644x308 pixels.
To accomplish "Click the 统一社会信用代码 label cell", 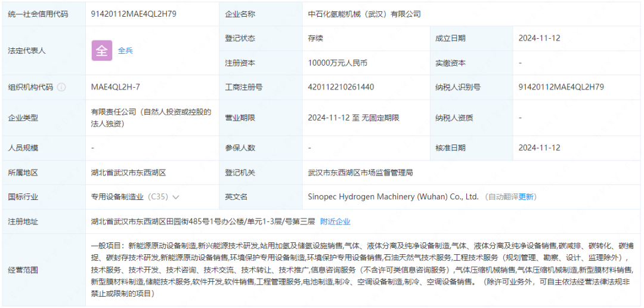I will point(44,14).
